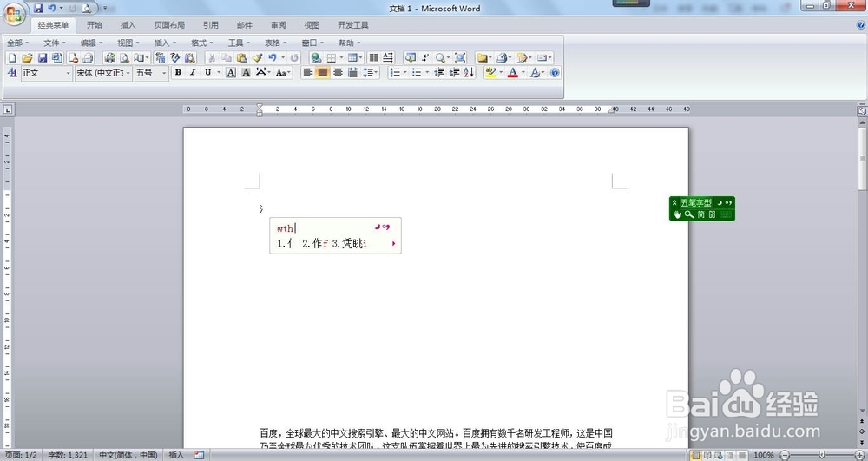Choose IME candidate 3 凭眺
This screenshot has width=868, height=461.
pos(349,243)
